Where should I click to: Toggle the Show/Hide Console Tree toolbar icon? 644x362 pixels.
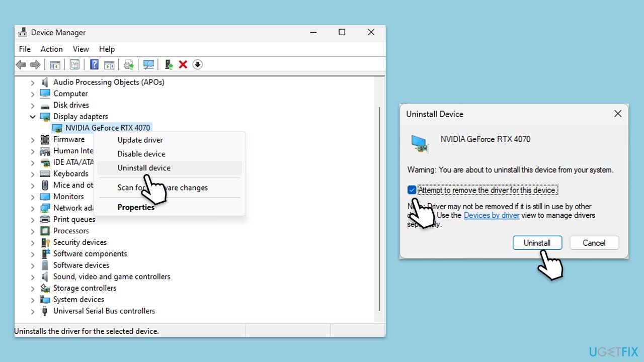pos(55,64)
